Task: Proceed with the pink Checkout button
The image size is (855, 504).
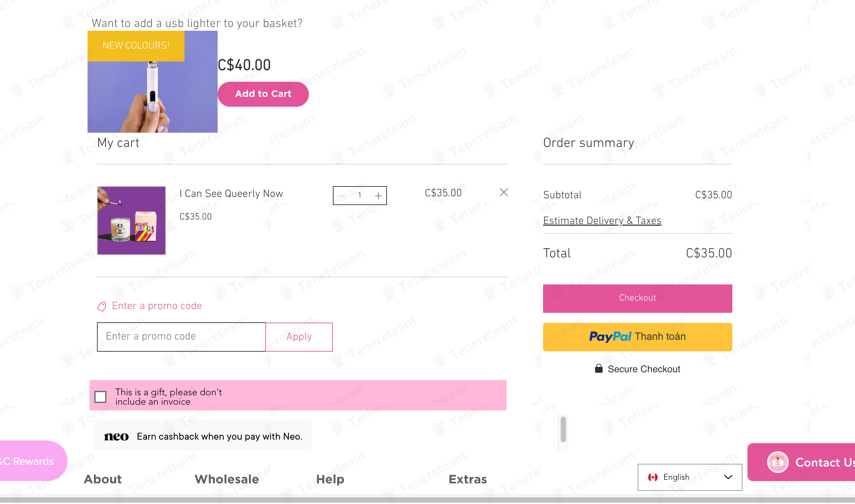Action: pos(637,299)
